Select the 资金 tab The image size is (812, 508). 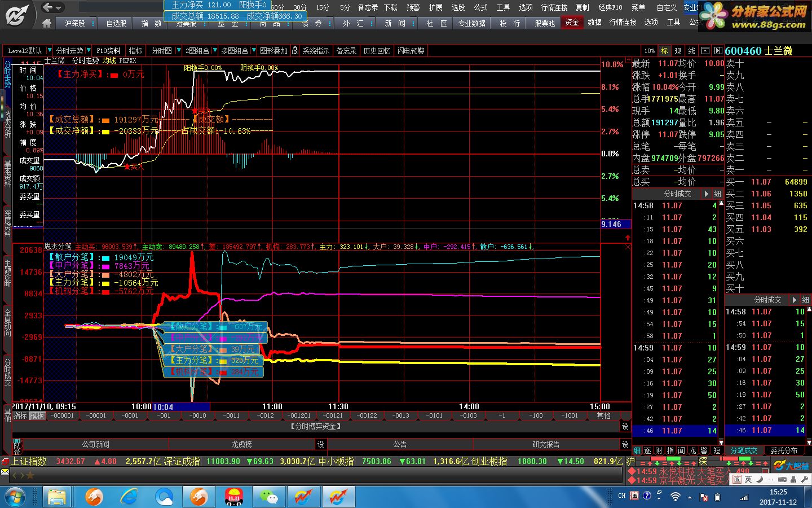[x=572, y=23]
